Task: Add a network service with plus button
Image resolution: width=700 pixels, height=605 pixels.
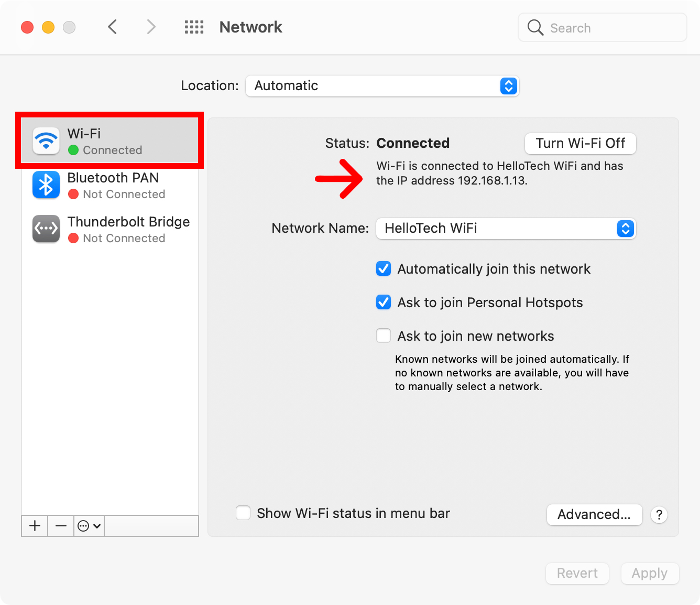Action: coord(35,526)
